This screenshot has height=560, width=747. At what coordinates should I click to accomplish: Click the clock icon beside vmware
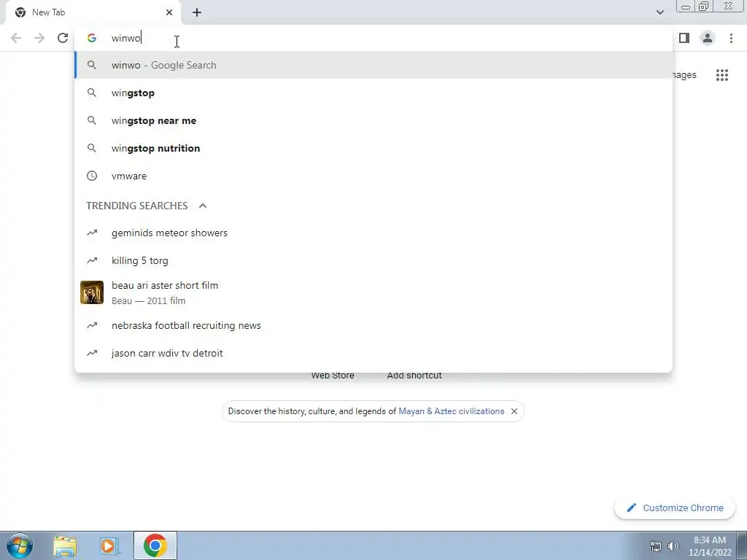(x=92, y=176)
